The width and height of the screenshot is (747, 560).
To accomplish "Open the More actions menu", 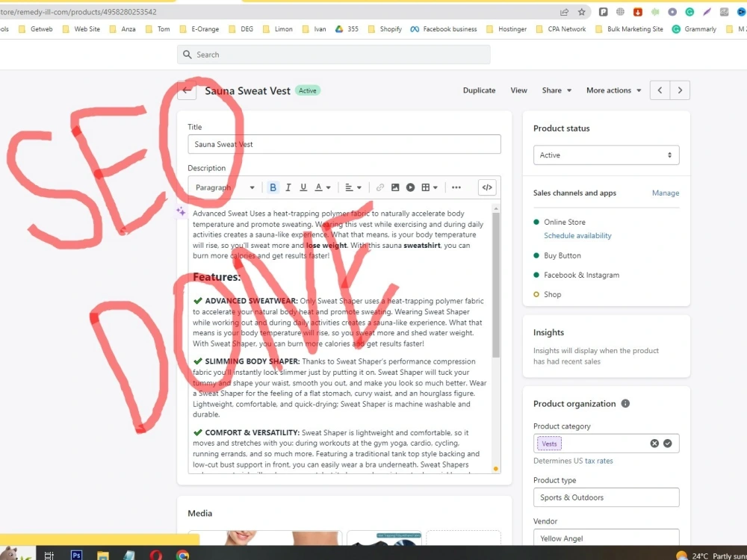I will coord(613,90).
